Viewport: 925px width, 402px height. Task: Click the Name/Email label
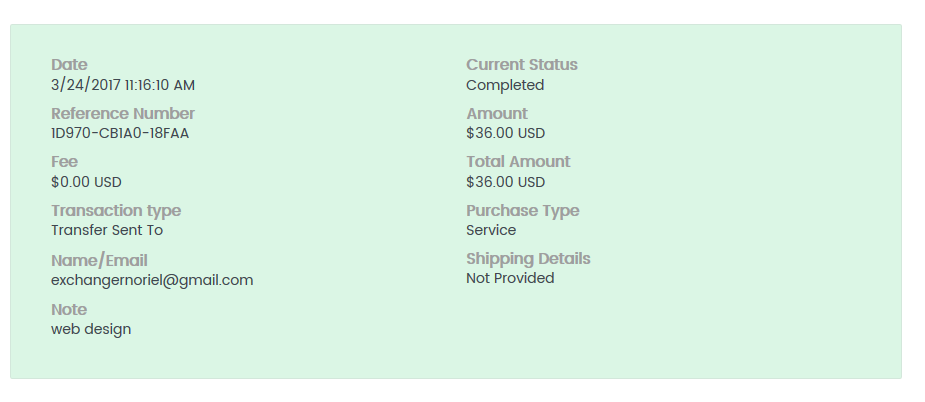click(99, 260)
